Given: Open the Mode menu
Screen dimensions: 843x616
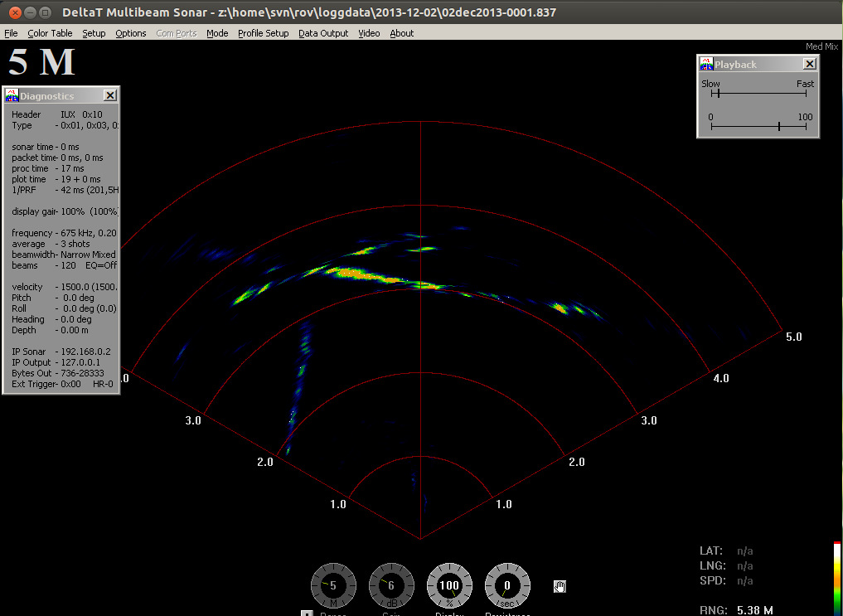Looking at the screenshot, I should coord(217,33).
